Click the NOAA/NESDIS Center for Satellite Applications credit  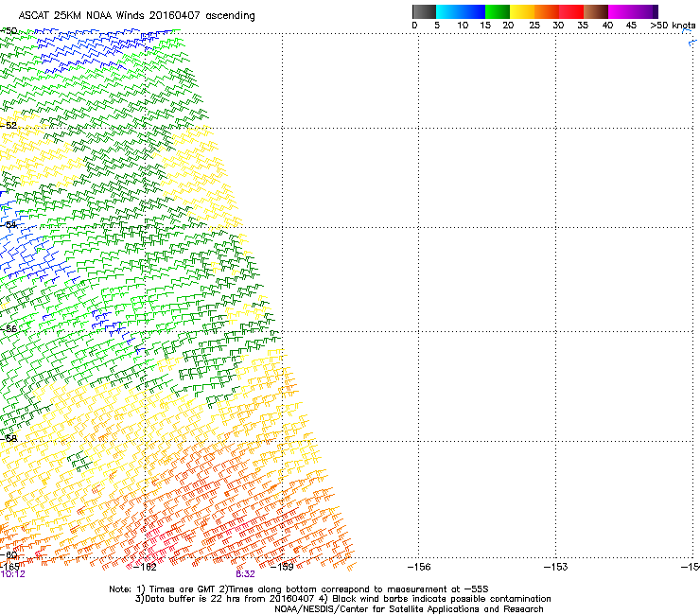pos(409,609)
